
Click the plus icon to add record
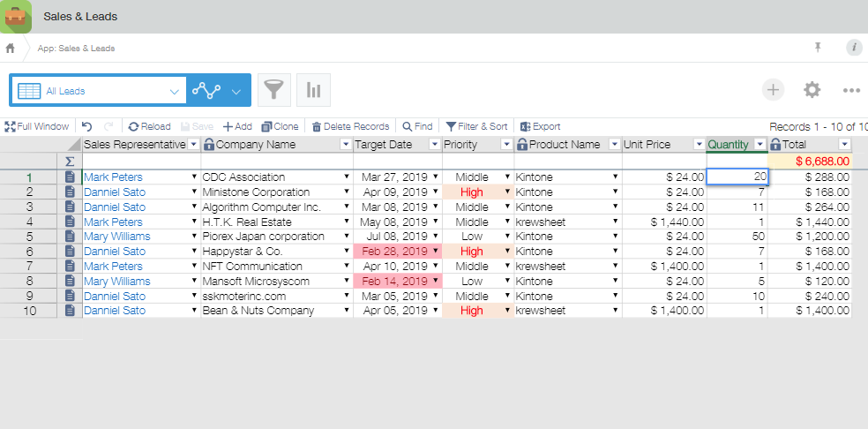click(773, 89)
